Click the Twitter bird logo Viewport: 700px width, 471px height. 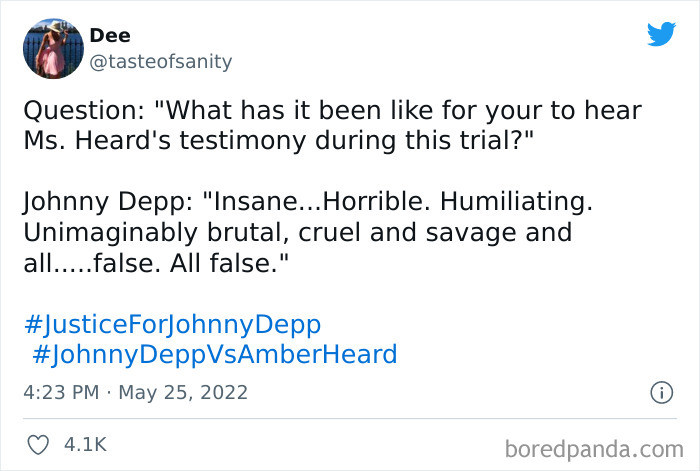click(x=661, y=33)
